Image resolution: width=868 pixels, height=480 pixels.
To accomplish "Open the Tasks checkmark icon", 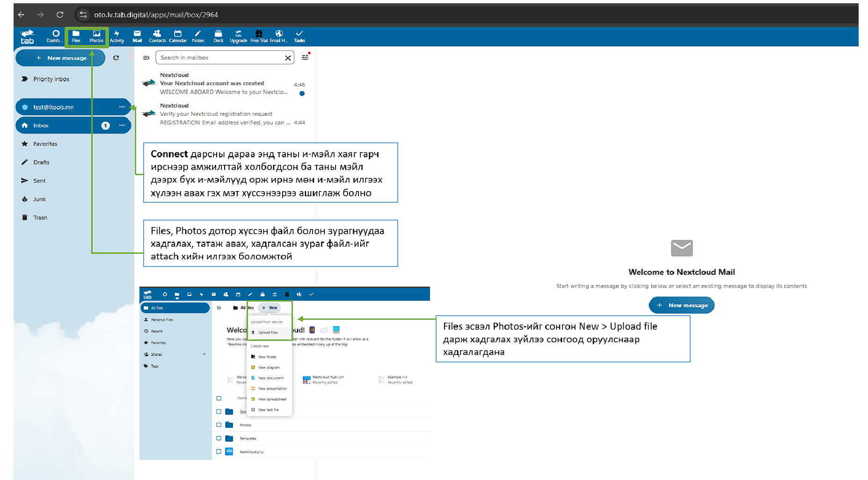I will click(299, 36).
